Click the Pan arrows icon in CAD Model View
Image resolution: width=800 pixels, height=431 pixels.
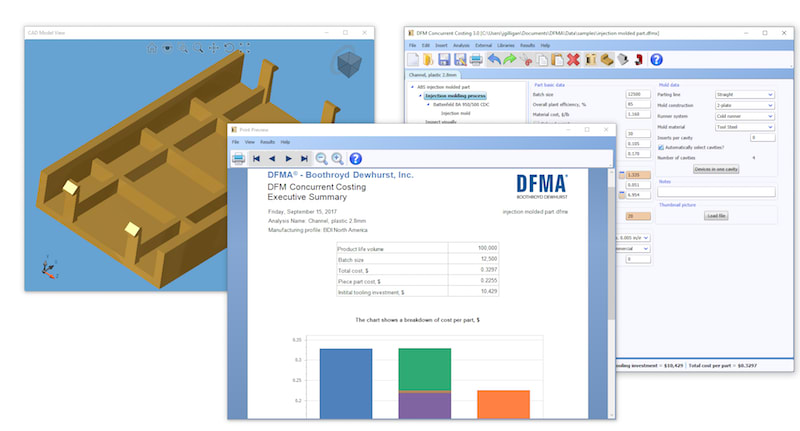[213, 48]
